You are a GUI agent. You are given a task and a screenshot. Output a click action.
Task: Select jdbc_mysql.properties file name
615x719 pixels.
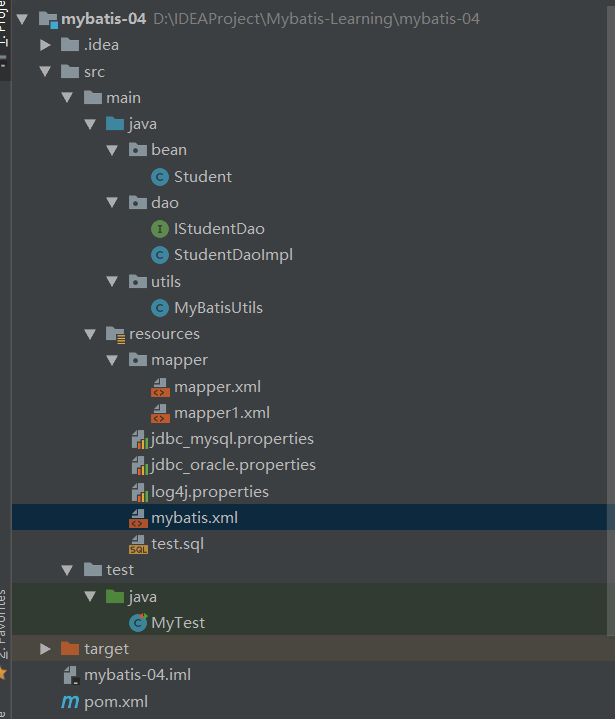(232, 440)
